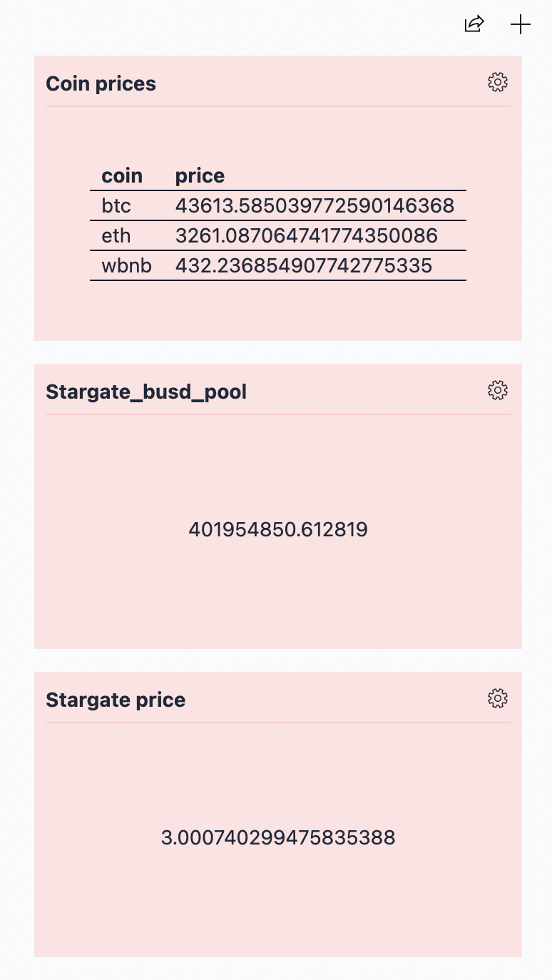Click the eth price value 3261.087

tap(307, 236)
